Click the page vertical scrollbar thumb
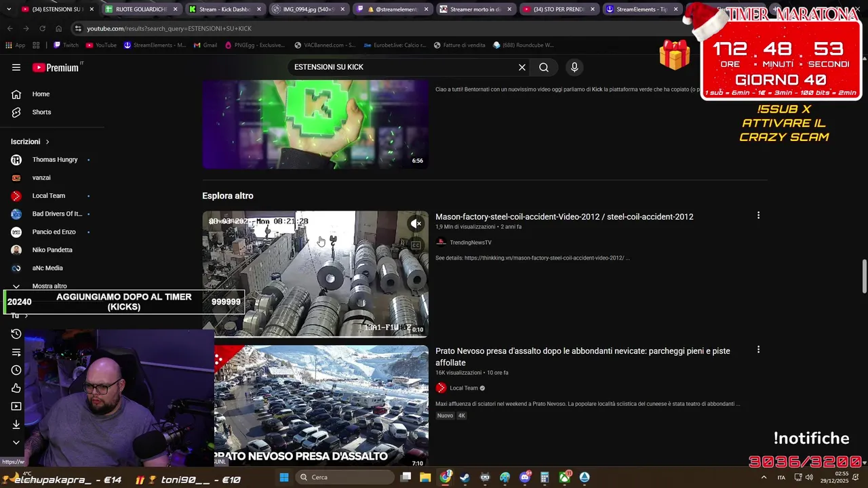 tap(864, 277)
